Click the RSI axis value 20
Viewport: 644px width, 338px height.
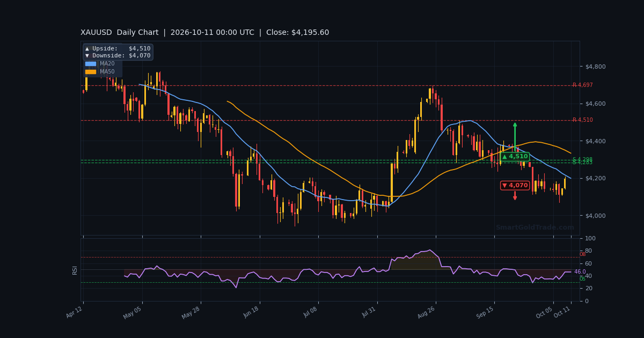pyautogui.click(x=588, y=289)
